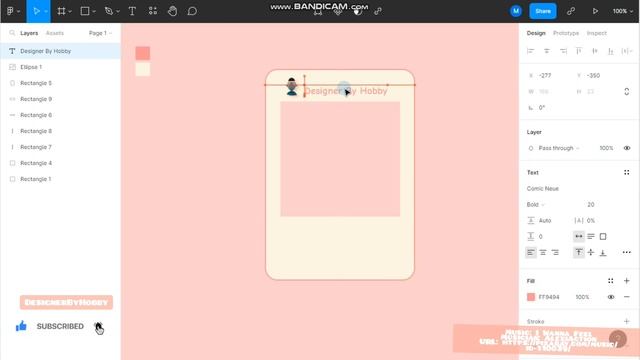Viewport: 640px width, 360px height.
Task: Open fill style picker icon
Action: pyautogui.click(x=611, y=281)
